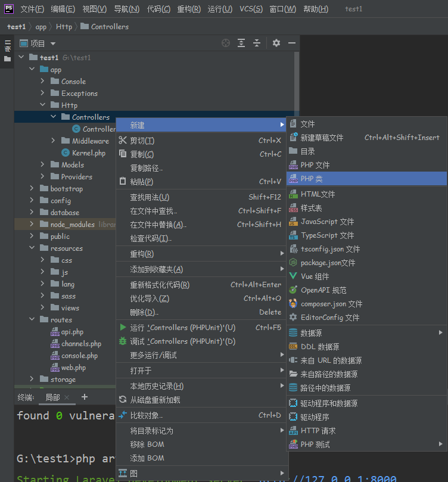Click the Controllers breadcrumb
This screenshot has width=448, height=482.
(x=104, y=27)
